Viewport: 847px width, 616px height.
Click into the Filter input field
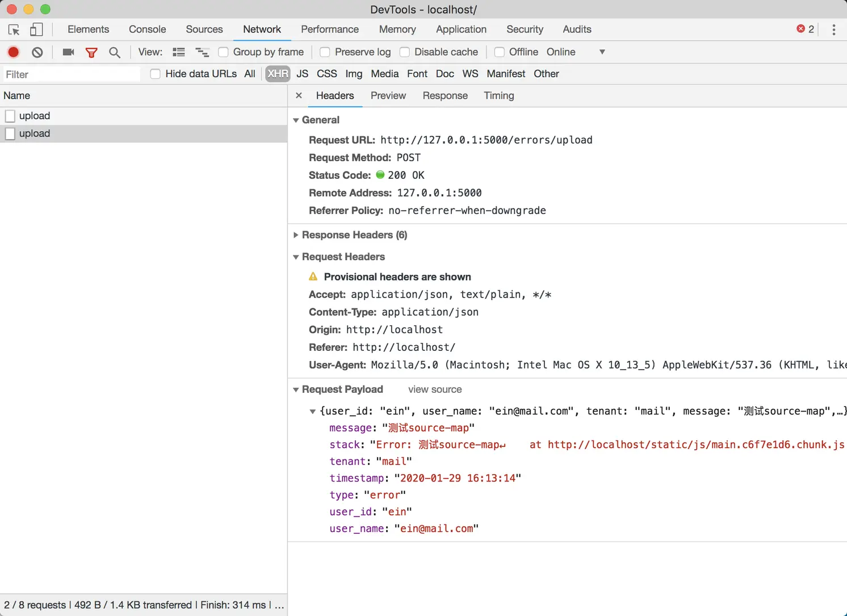pyautogui.click(x=70, y=74)
